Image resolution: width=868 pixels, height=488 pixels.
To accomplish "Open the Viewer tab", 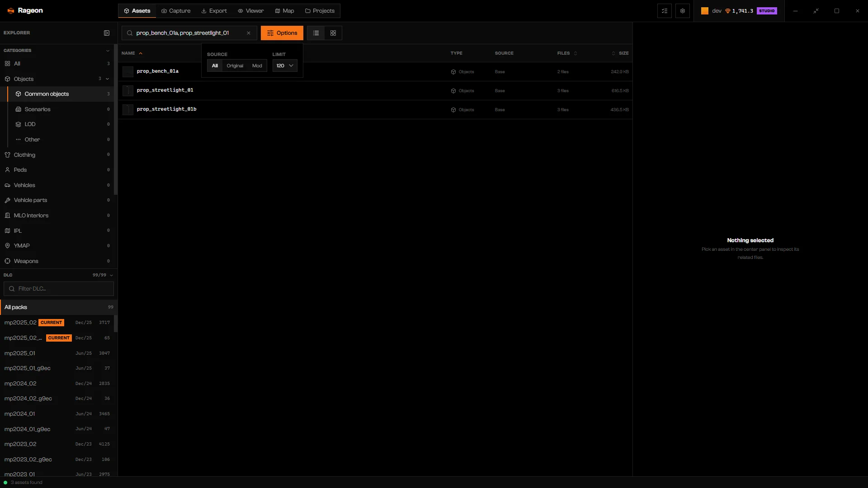I will 251,11.
